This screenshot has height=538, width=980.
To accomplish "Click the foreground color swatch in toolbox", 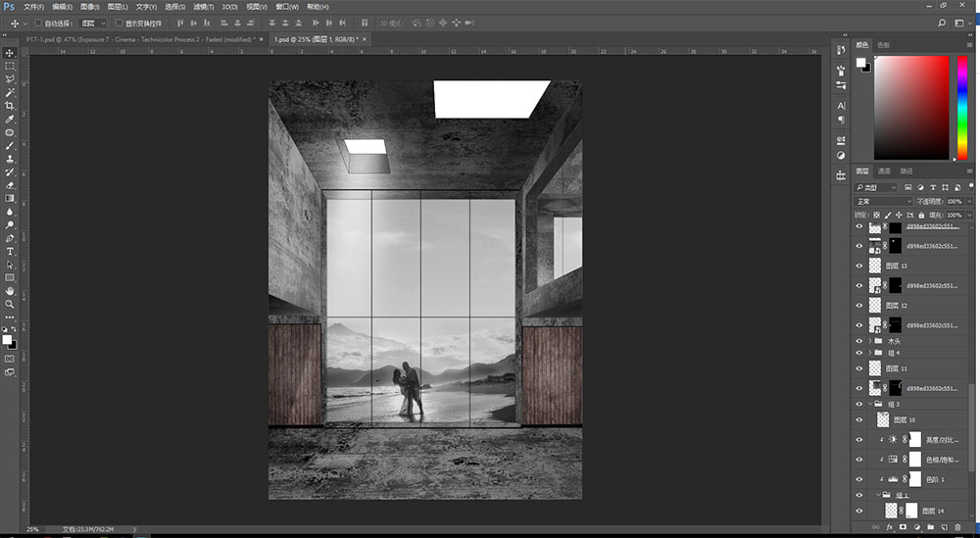I will (7, 340).
